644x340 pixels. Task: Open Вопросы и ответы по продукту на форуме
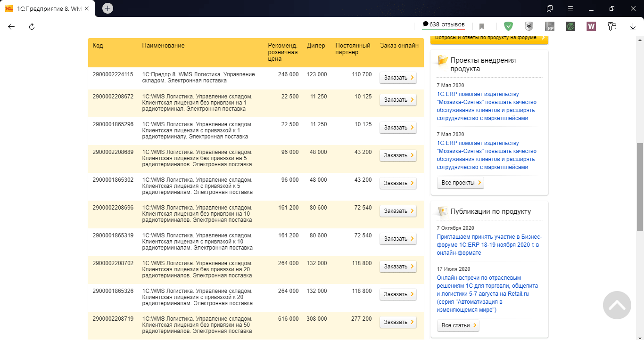489,39
